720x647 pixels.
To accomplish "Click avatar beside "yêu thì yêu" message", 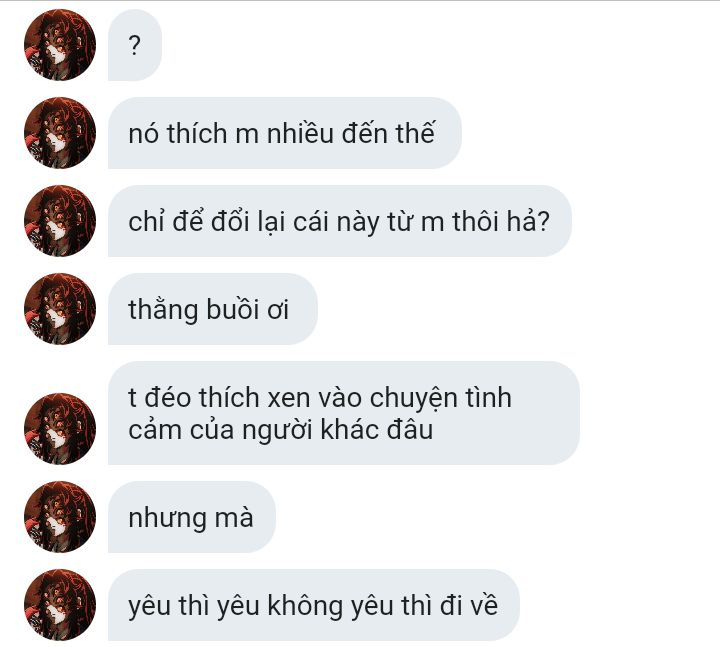I will [x=60, y=605].
